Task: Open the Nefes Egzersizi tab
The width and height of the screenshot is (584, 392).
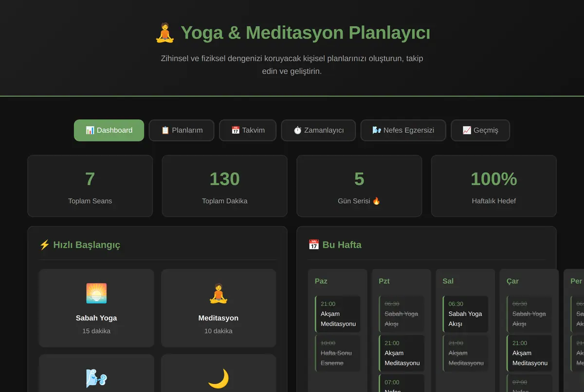Action: point(403,130)
